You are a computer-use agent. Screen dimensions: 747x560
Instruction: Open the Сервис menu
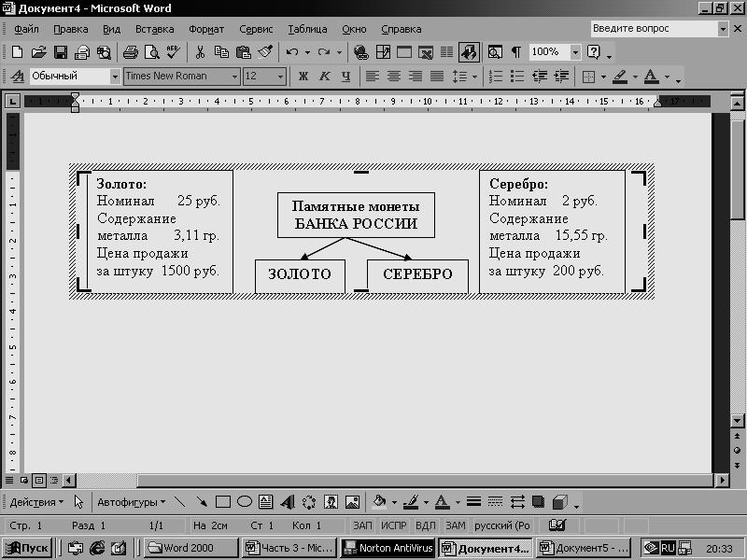256,29
